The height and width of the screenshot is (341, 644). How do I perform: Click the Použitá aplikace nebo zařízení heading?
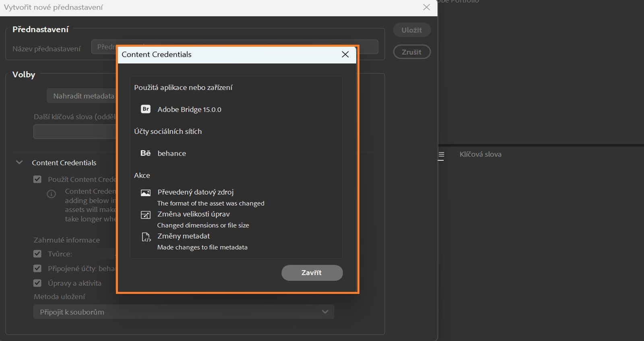click(183, 87)
